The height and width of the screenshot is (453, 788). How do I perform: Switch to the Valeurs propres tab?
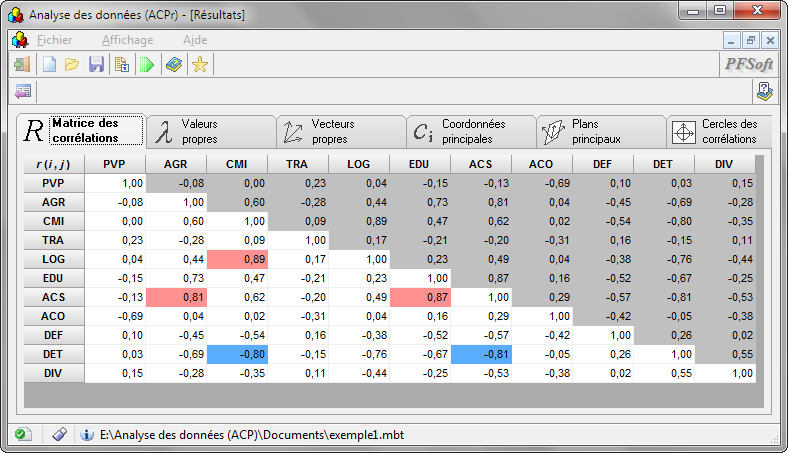[210, 131]
